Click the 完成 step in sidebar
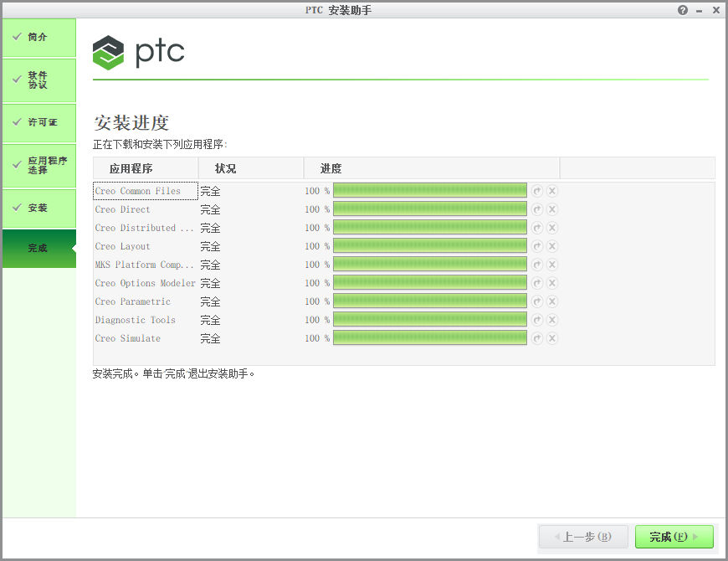Screen dimensions: 728x561 (x=39, y=249)
